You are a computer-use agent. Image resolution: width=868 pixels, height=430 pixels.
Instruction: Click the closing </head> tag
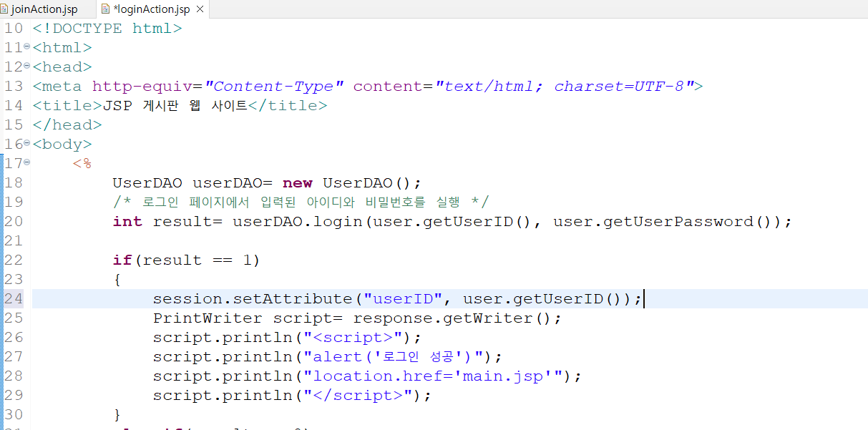tap(67, 125)
